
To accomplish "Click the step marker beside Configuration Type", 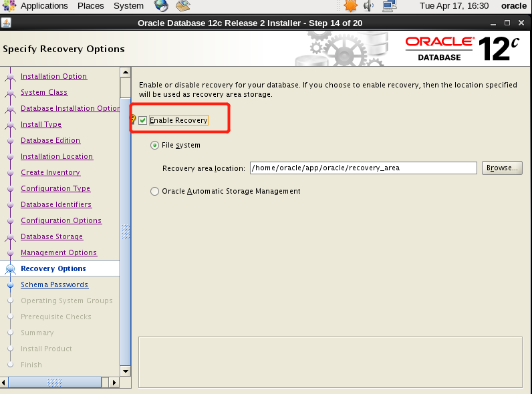I will [11, 189].
